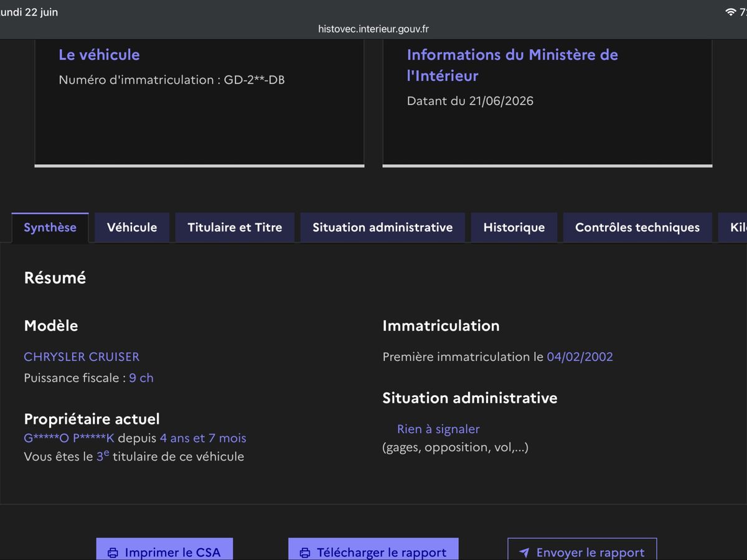Screen dimensions: 747x560
Task: Click the Envoyer le rapport button
Action: coord(582,549)
